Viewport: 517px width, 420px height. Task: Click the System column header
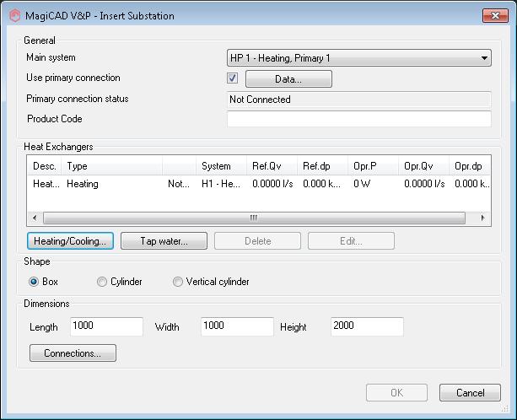coord(221,166)
